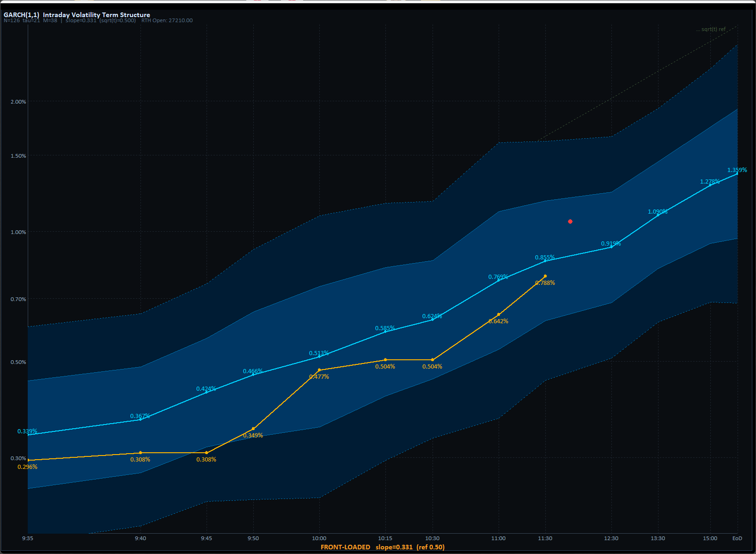This screenshot has height=554, width=756.
Task: Click 'slope=0.331 (ref 0.50)' footer text
Action: coord(410,547)
